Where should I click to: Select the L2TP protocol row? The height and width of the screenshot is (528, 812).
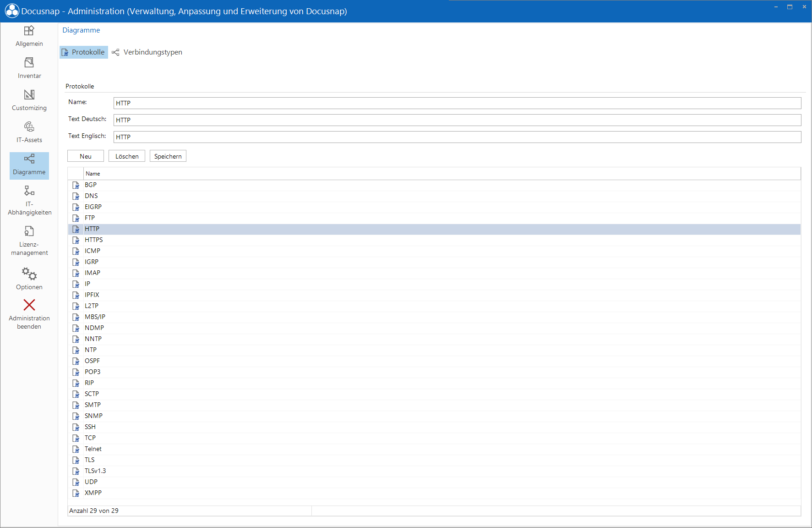click(x=434, y=306)
